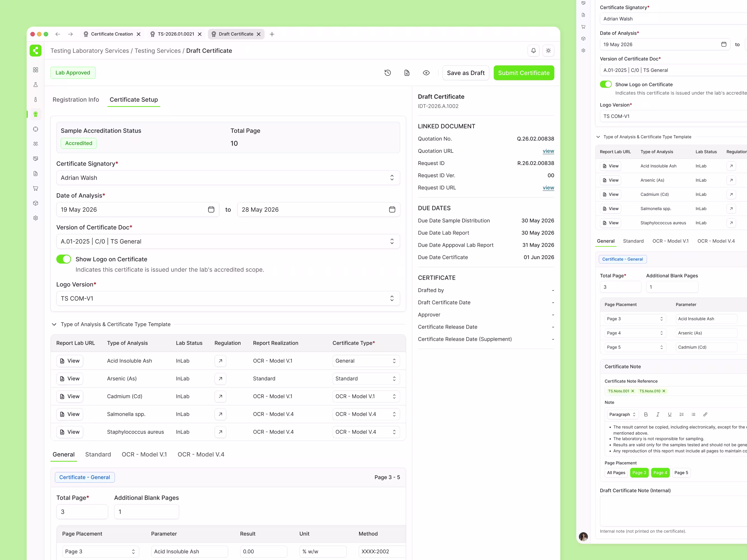This screenshot has height=560, width=747.
Task: Open Certificate Type dropdown for Cadmium (Cd)
Action: point(366,396)
